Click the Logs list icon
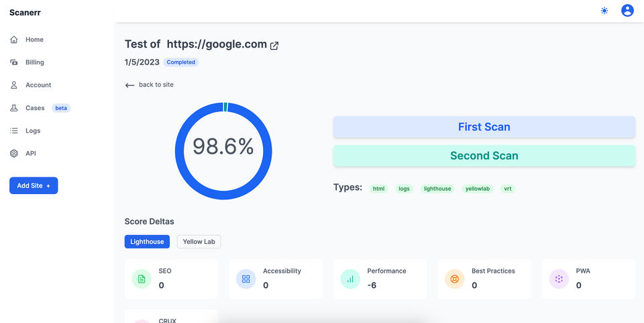Screen dimensions: 644x323 click(14, 131)
